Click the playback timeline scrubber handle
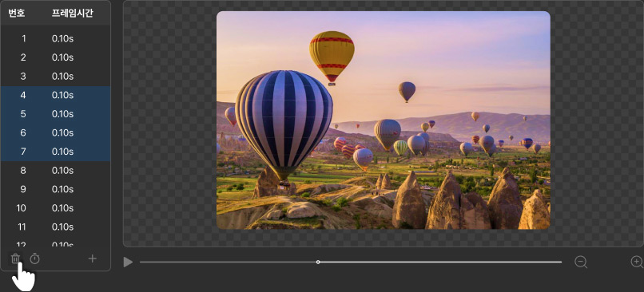This screenshot has height=292, width=644. click(318, 262)
